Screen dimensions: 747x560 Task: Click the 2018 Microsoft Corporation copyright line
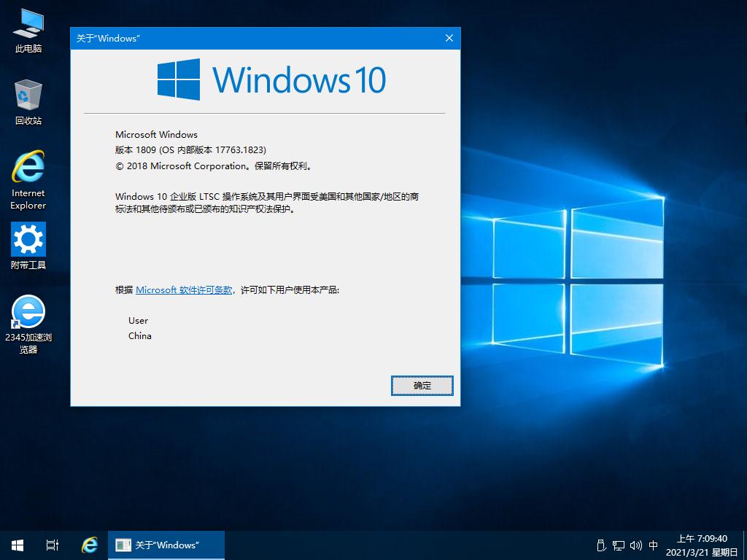214,166
